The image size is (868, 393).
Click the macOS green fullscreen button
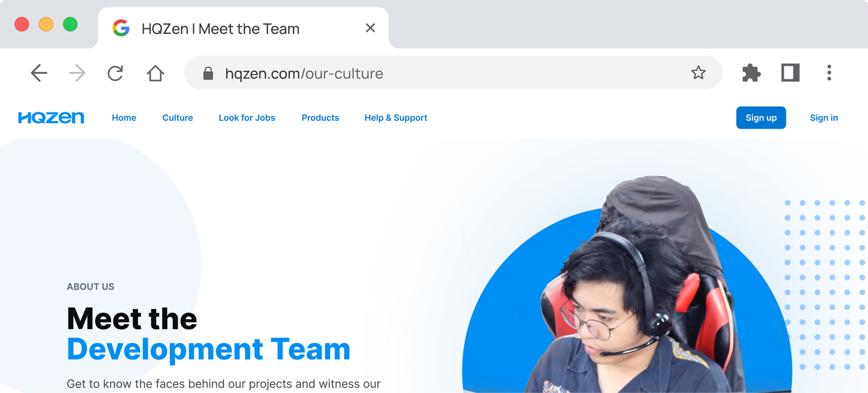click(70, 24)
